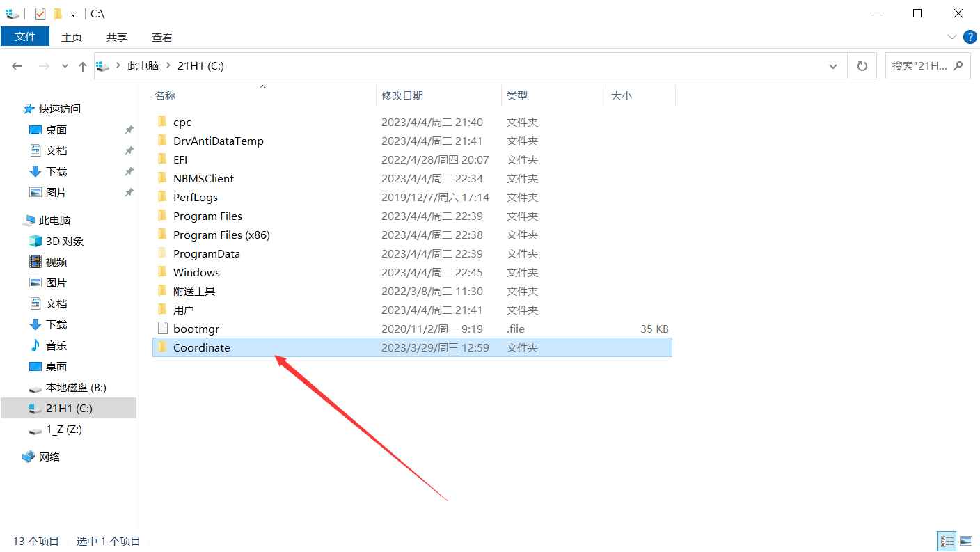Click the Properties icon in title bar

click(40, 13)
